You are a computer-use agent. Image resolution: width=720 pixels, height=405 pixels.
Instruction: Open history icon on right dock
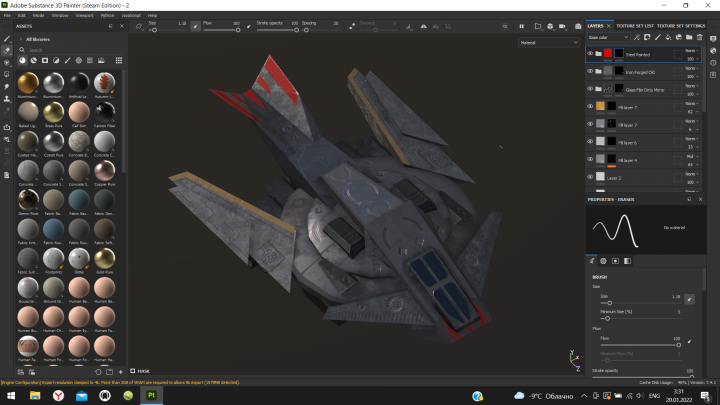click(713, 63)
